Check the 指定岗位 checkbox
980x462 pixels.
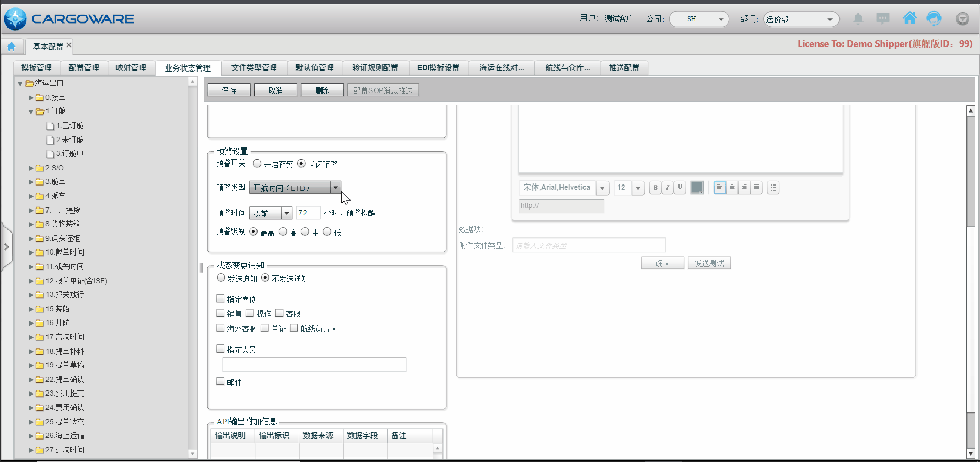click(x=221, y=298)
